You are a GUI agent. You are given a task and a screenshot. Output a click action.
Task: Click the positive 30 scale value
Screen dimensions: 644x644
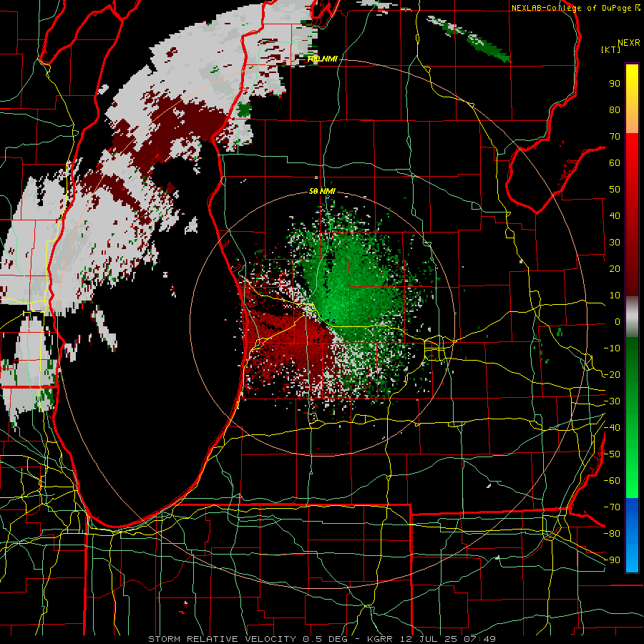pos(615,243)
